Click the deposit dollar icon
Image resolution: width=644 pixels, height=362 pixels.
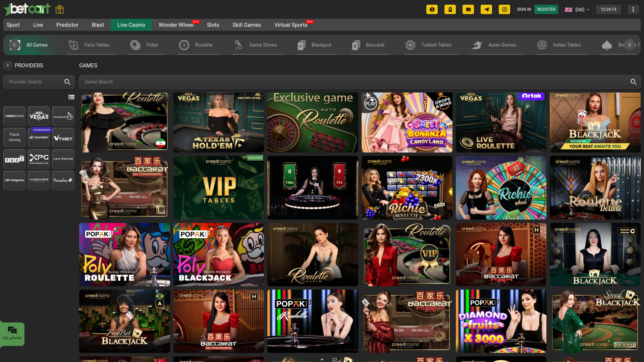point(432,9)
